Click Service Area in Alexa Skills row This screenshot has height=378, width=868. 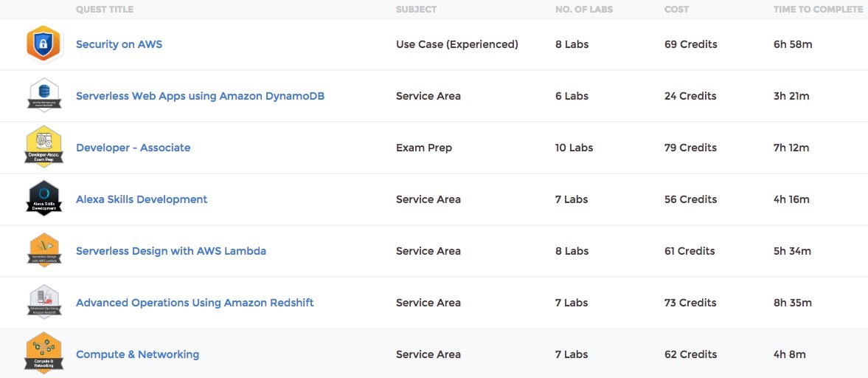pos(428,199)
